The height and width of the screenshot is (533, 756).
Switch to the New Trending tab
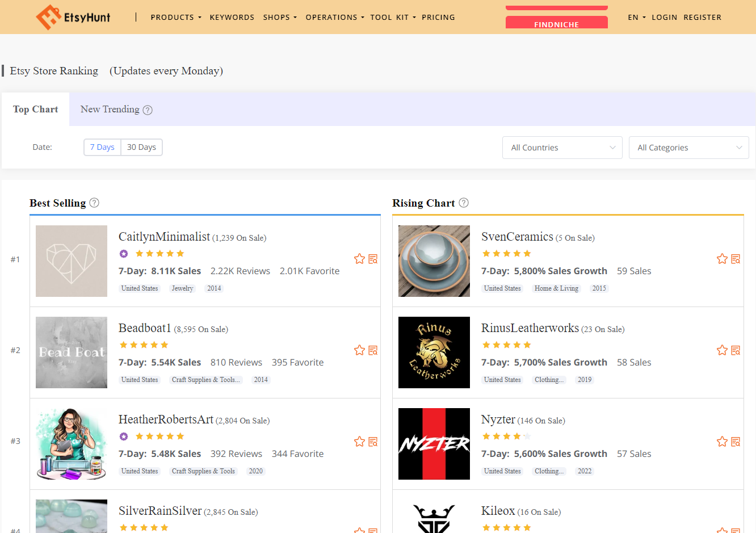click(x=111, y=109)
